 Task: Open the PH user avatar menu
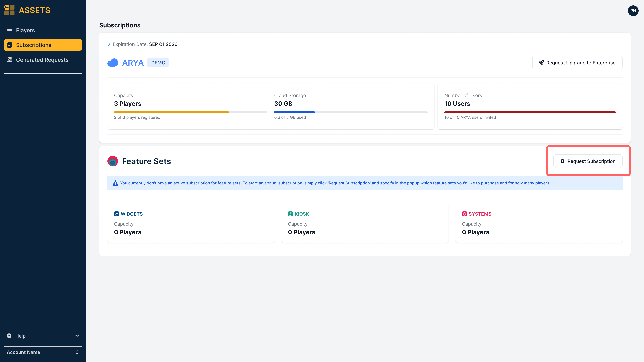pos(633,11)
